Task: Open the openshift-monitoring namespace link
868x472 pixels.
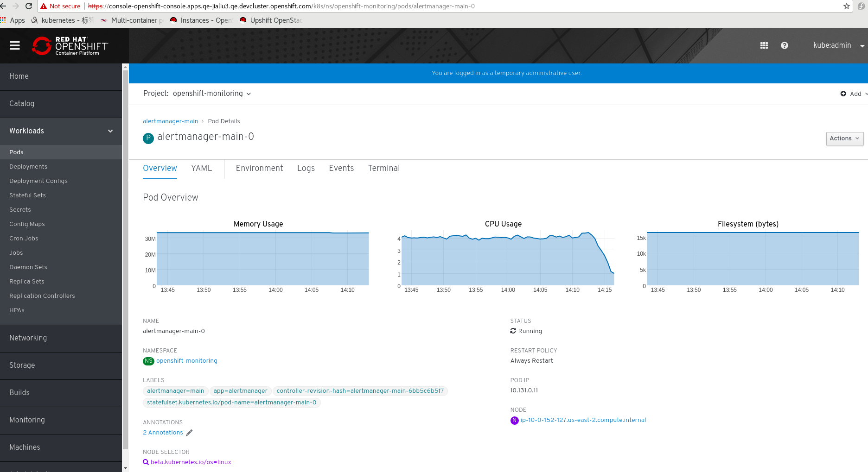Action: [x=186, y=361]
